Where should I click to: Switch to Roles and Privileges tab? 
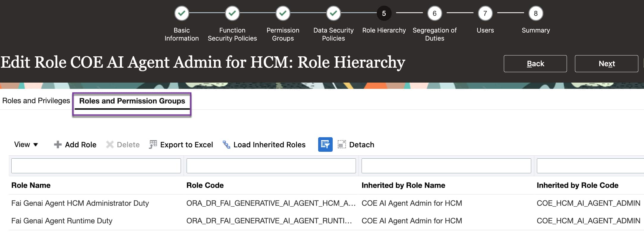[36, 101]
